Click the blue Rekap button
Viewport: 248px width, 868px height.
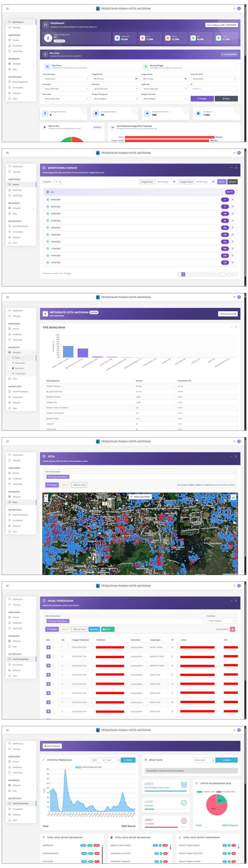coord(94,629)
